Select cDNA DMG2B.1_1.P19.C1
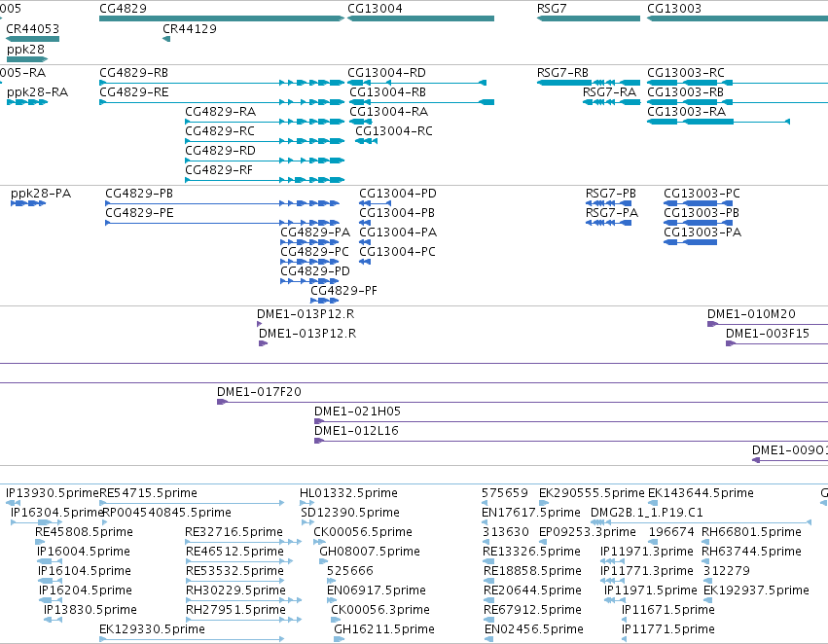The height and width of the screenshot is (644, 828). pyautogui.click(x=647, y=513)
